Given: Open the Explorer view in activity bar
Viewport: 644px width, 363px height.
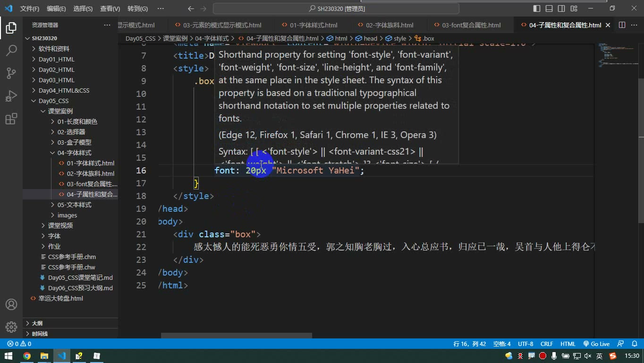Looking at the screenshot, I should [x=11, y=28].
